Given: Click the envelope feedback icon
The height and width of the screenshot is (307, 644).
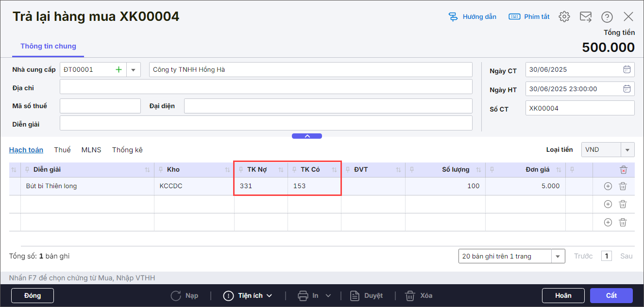Looking at the screenshot, I should click(x=586, y=16).
